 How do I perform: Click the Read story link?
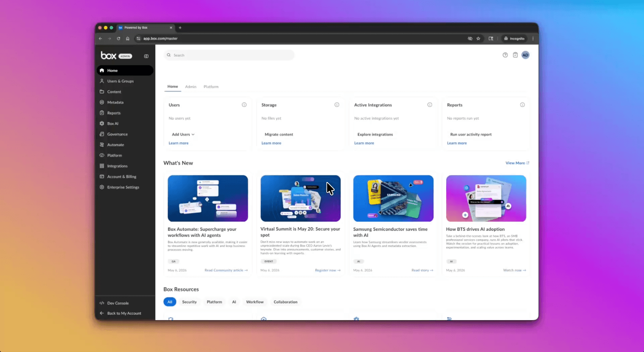422,270
